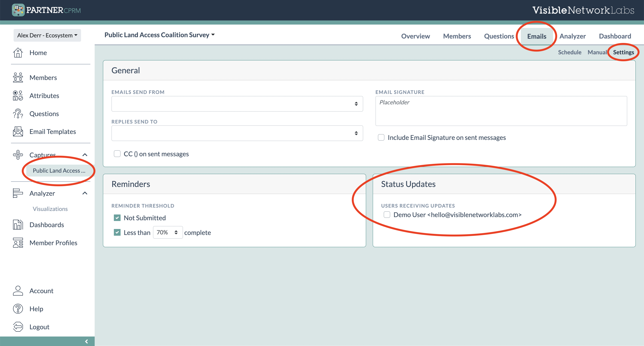Uncheck the Not Submitted reminder threshold
Image resolution: width=644 pixels, height=346 pixels.
(x=117, y=218)
